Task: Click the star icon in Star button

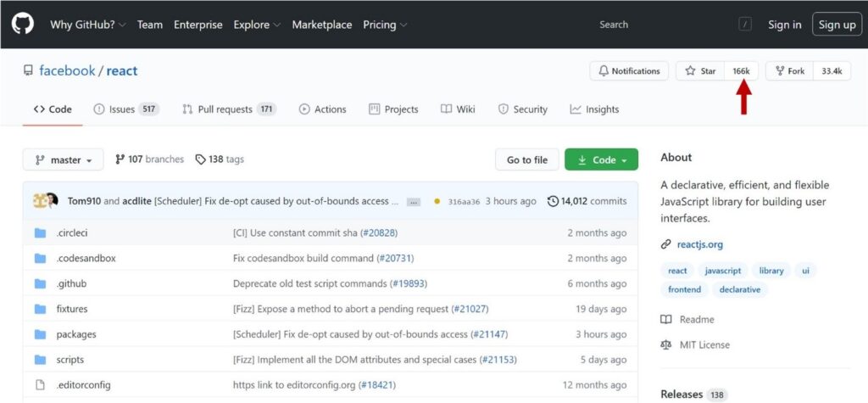Action: 690,71
